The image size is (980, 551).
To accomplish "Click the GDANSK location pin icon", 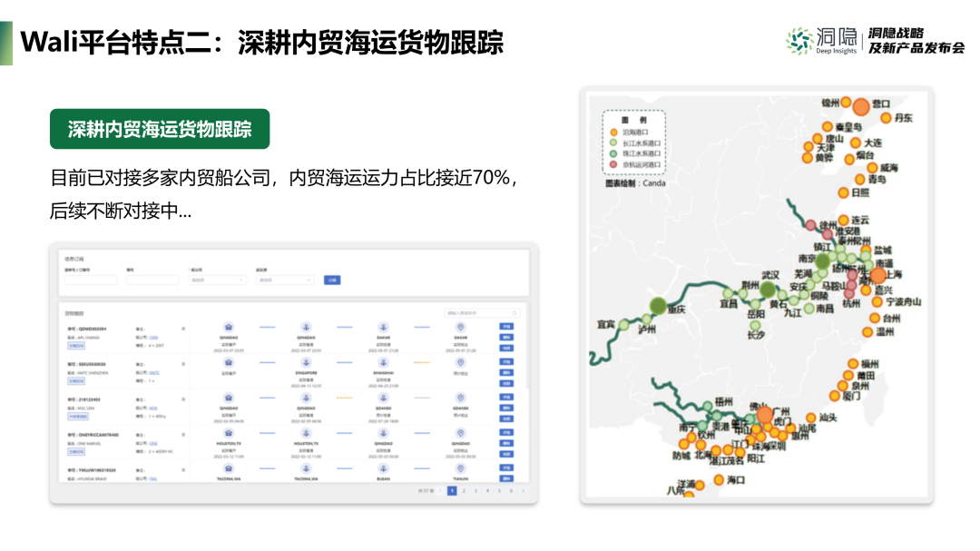I will click(460, 398).
